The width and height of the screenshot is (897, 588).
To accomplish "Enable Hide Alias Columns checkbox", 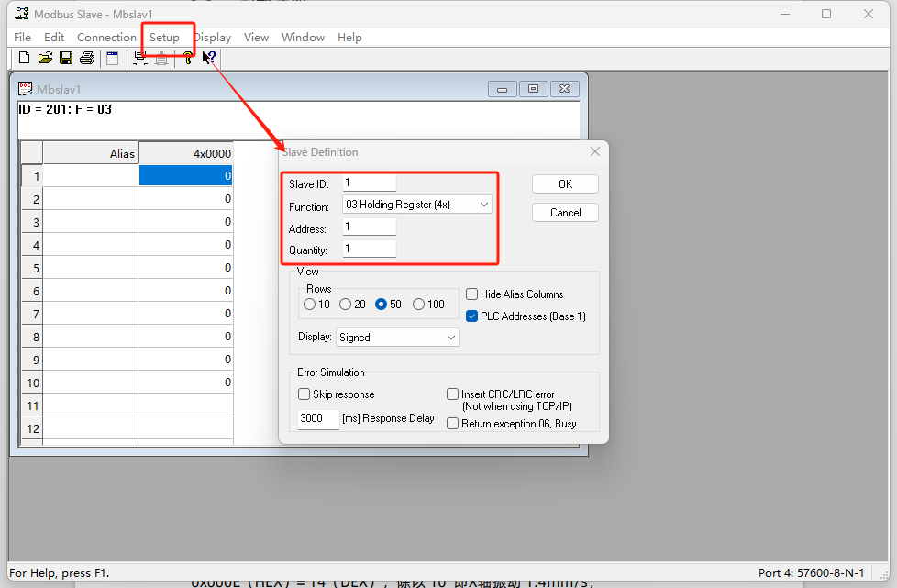I will click(471, 294).
